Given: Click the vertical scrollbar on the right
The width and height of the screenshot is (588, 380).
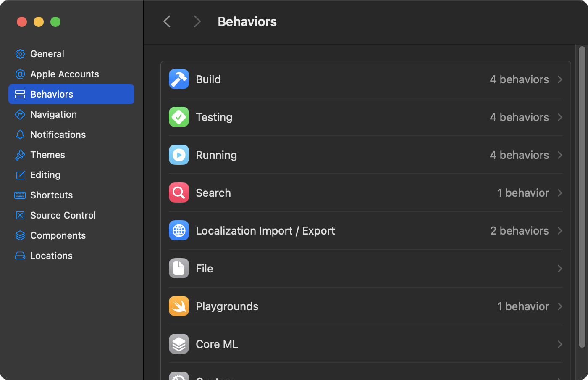Looking at the screenshot, I should pyautogui.click(x=582, y=197).
